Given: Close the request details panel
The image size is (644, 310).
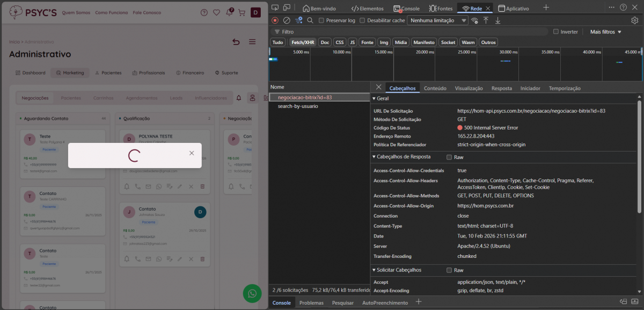Looking at the screenshot, I should 378,87.
